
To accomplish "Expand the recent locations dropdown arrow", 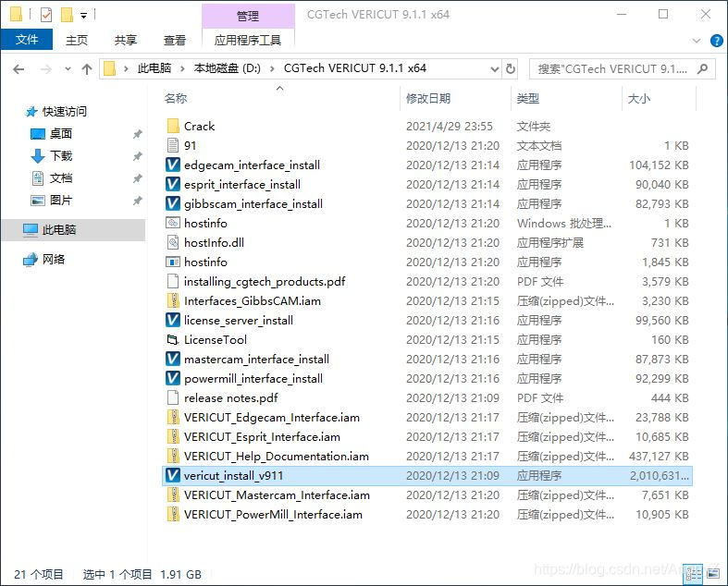I will click(x=68, y=69).
